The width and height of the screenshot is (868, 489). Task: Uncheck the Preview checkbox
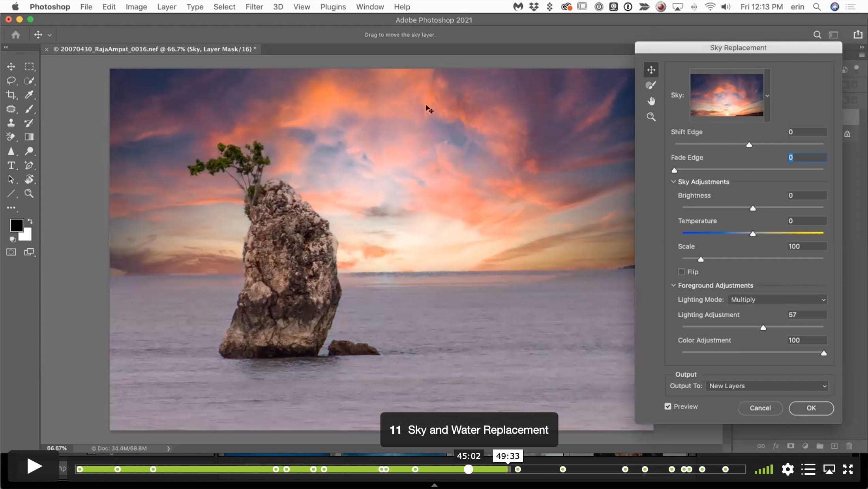[668, 406]
